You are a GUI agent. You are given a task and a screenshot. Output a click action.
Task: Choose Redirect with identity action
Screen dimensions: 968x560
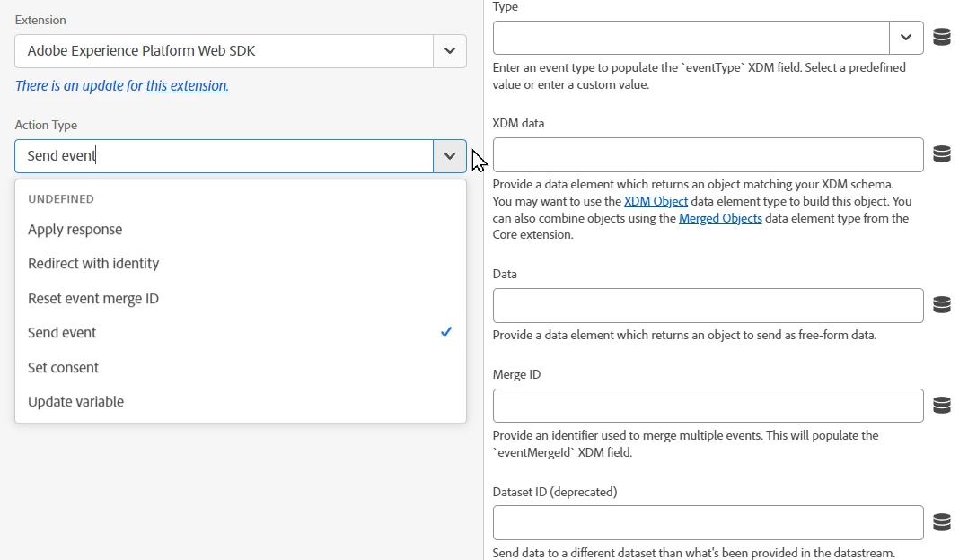240,264
